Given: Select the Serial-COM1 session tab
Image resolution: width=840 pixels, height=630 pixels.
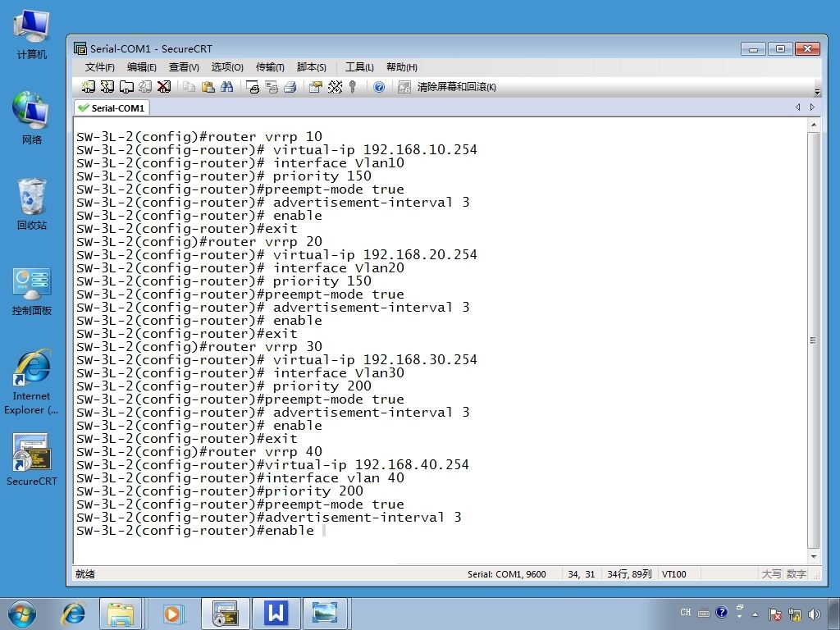Looking at the screenshot, I should (112, 108).
